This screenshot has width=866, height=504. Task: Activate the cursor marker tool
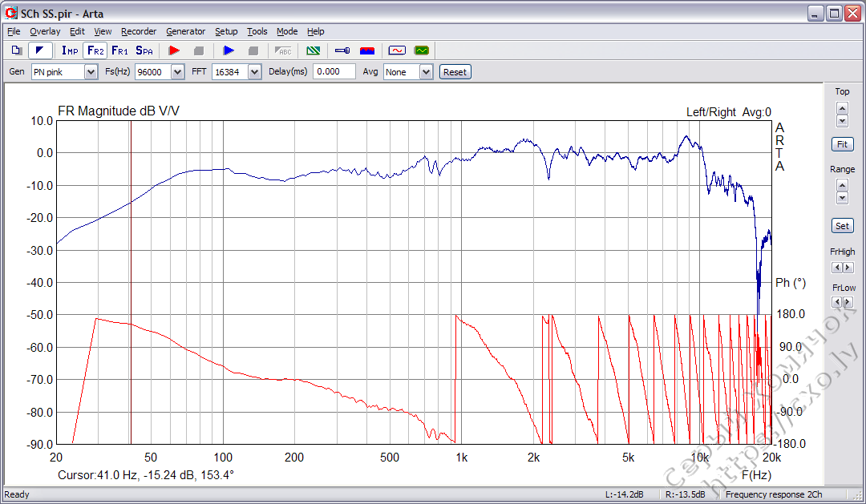pyautogui.click(x=41, y=50)
